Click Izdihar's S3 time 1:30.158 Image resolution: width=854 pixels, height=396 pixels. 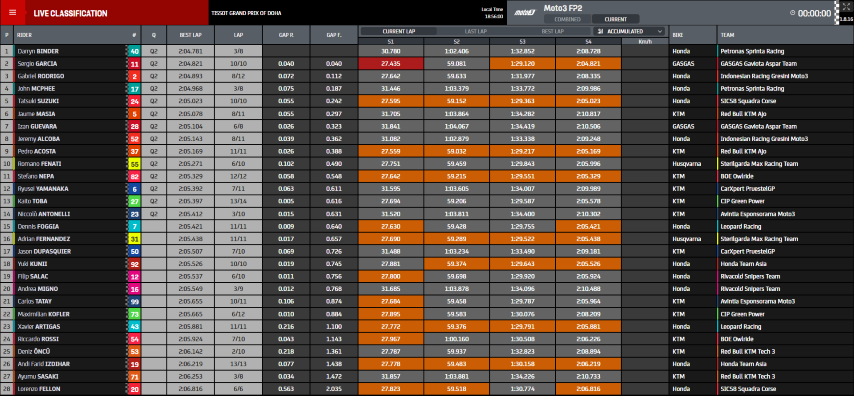pyautogui.click(x=522, y=364)
